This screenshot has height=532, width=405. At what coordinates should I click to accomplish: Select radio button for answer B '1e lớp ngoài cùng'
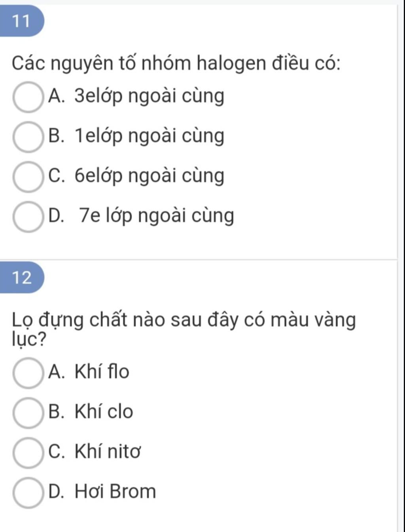pos(28,137)
